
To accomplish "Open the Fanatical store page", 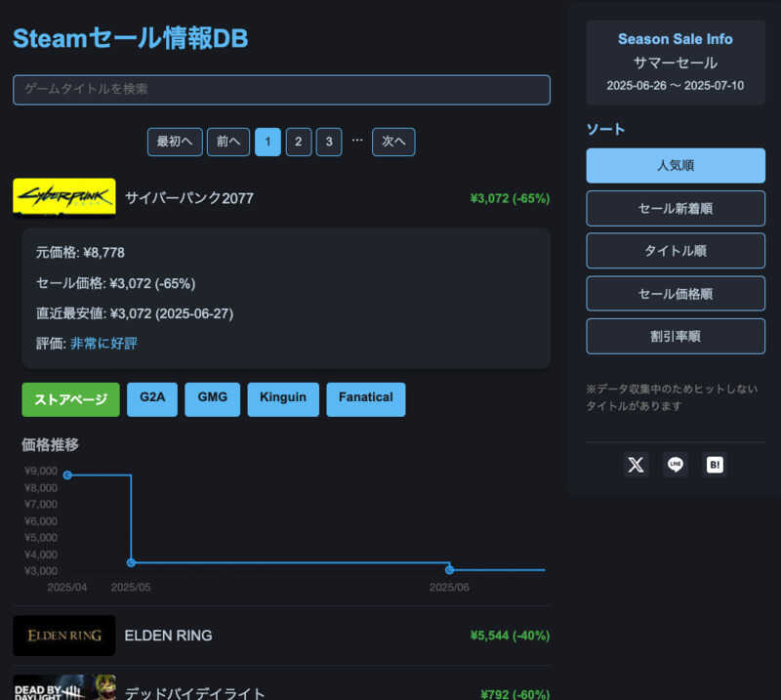I will pos(365,398).
